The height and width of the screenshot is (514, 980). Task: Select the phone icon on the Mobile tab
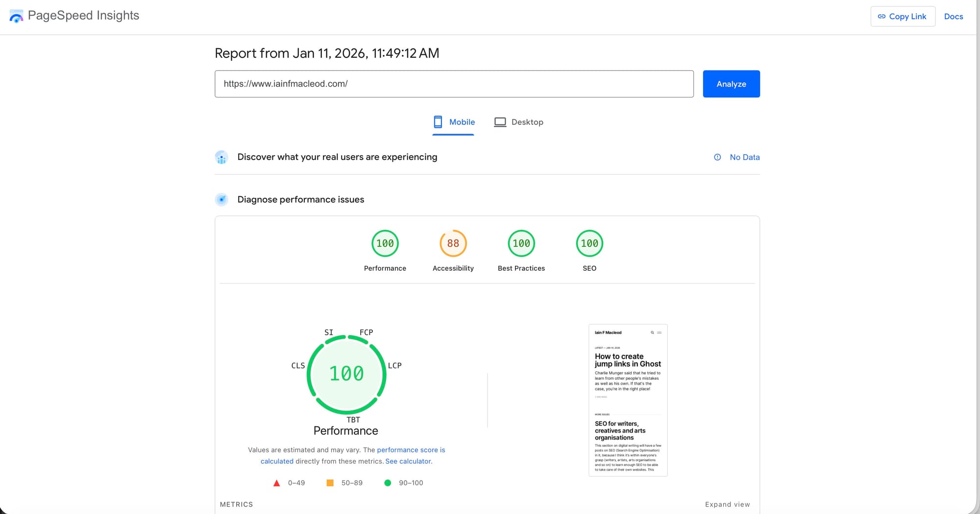click(437, 122)
